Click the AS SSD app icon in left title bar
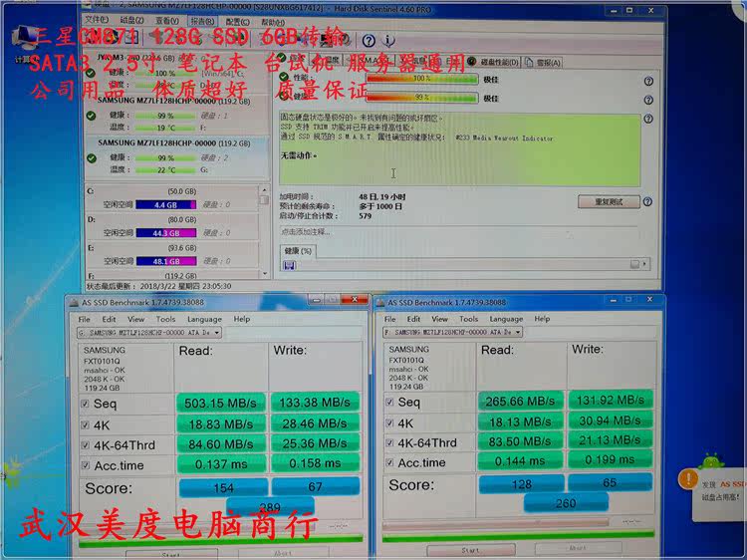Viewport: 747px width, 560px height. coord(74,302)
